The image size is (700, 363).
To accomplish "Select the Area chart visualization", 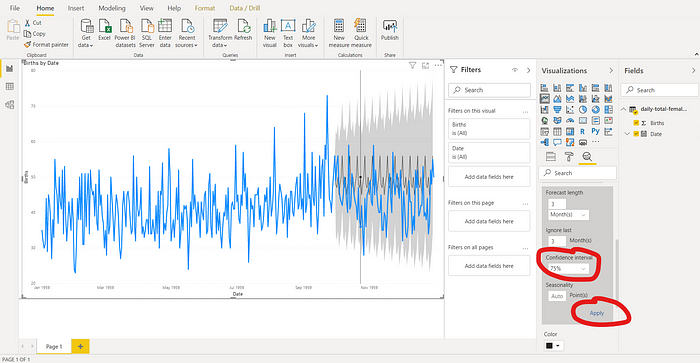I will (557, 99).
